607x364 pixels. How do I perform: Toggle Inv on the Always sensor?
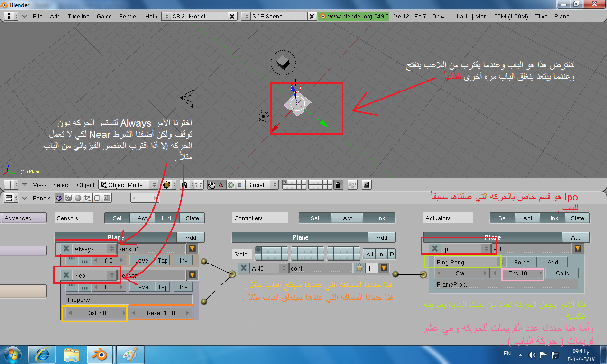[x=184, y=260]
